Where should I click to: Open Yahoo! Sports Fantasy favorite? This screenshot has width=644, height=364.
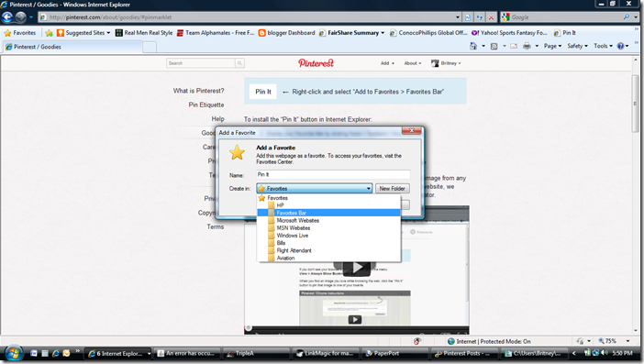click(x=509, y=33)
